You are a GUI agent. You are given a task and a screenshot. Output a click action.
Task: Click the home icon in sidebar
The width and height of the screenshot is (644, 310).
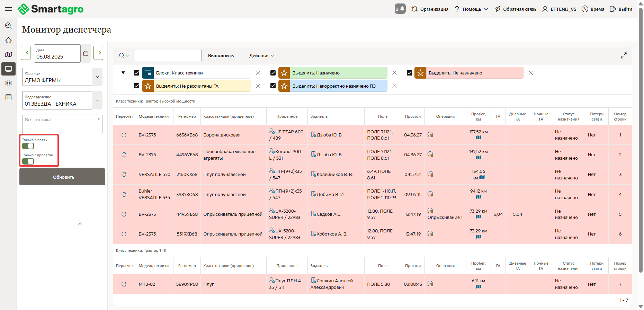point(8,40)
